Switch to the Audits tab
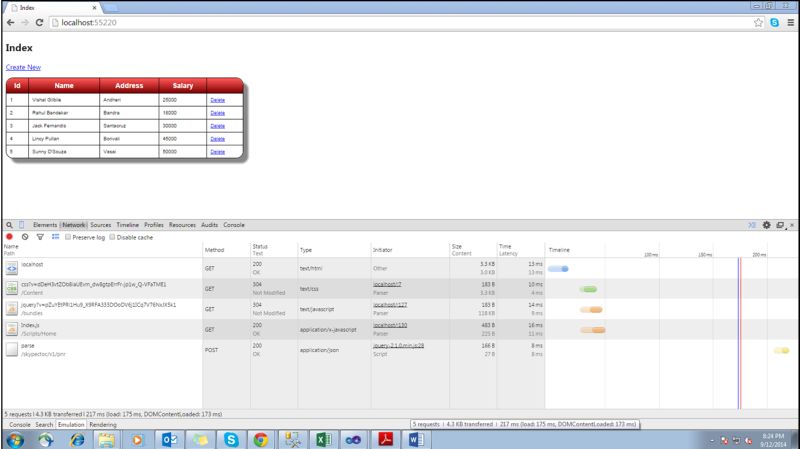 209,225
